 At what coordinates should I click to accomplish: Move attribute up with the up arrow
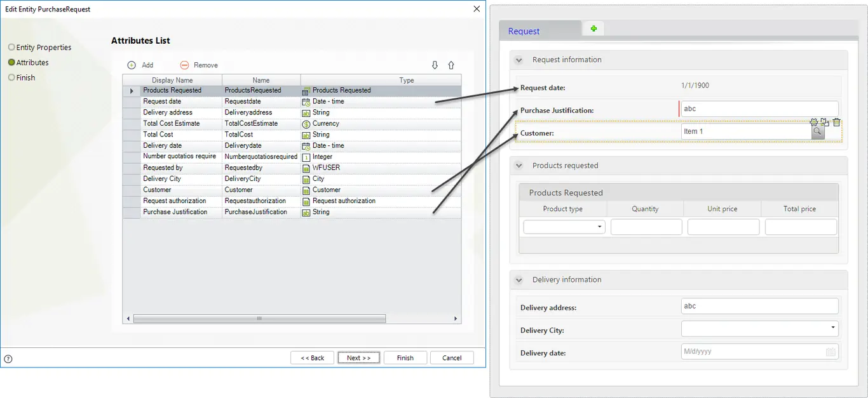pos(451,65)
